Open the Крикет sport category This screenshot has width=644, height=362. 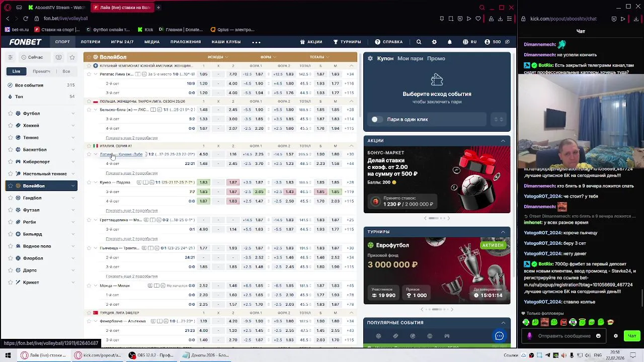click(41, 283)
